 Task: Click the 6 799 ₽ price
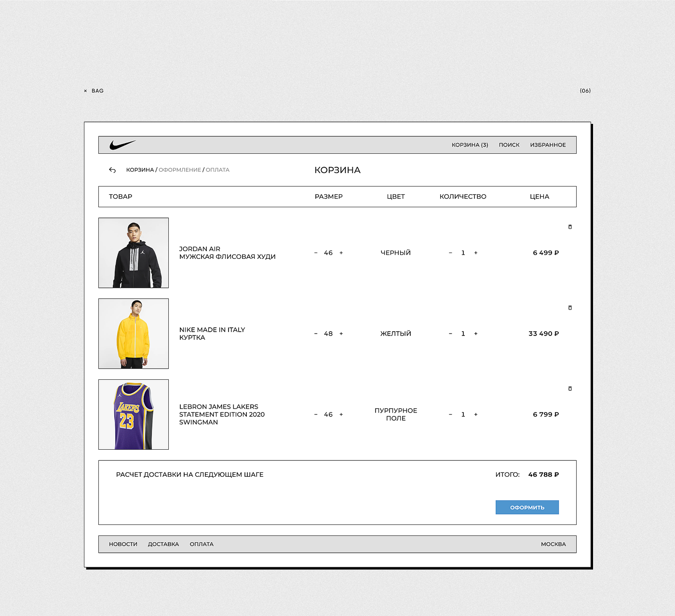[x=546, y=415]
